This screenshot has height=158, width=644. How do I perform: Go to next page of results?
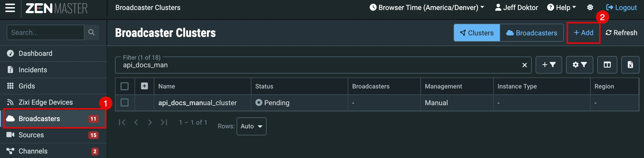[x=150, y=122]
